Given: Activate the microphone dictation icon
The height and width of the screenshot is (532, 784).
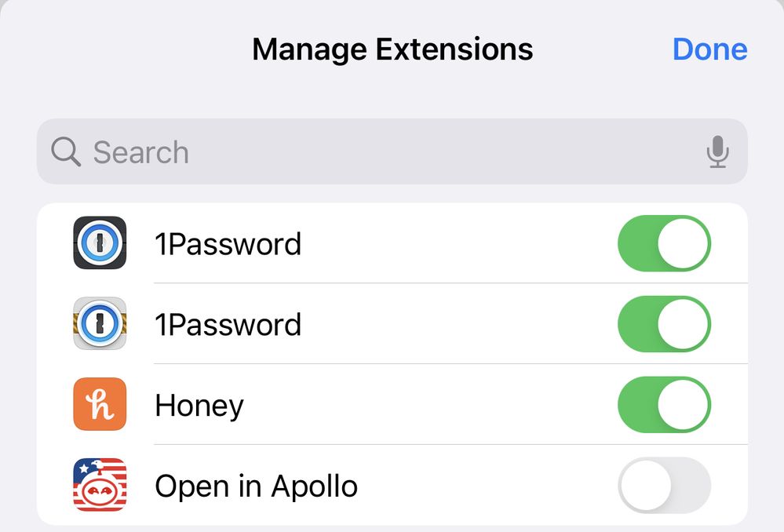Looking at the screenshot, I should click(x=717, y=151).
